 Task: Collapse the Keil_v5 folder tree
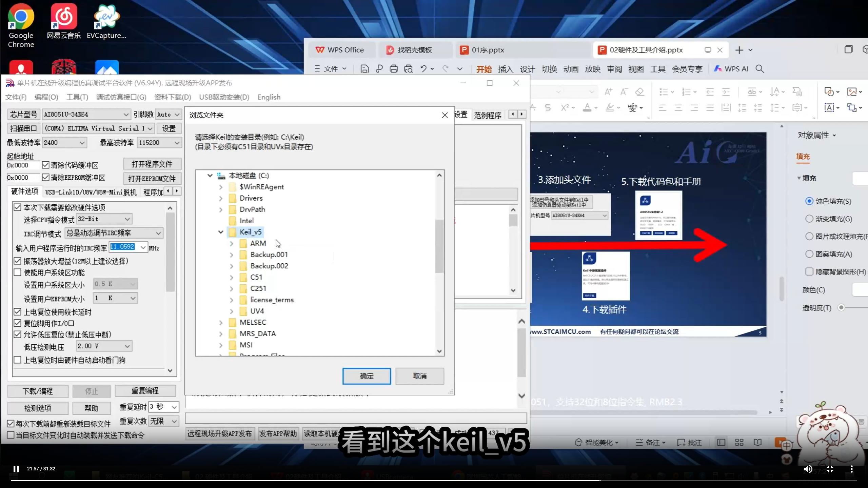tap(221, 232)
